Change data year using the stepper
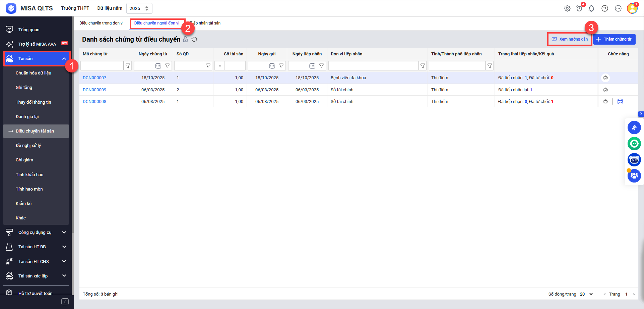This screenshot has height=309, width=644. click(147, 8)
